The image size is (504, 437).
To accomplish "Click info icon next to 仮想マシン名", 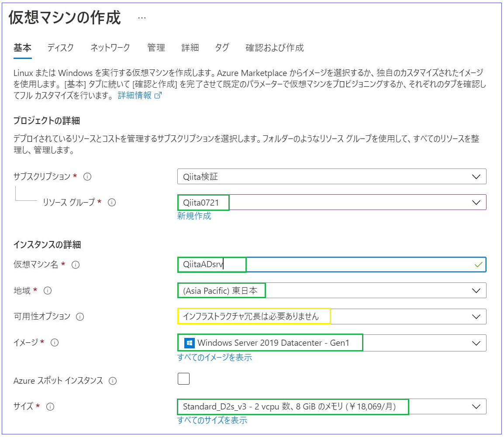I will coord(76,265).
